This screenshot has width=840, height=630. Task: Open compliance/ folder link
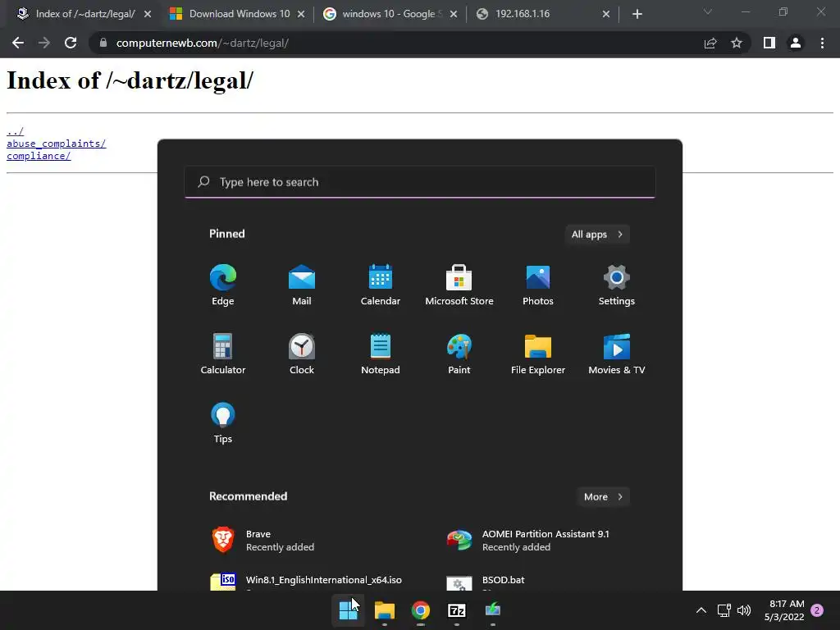39,156
